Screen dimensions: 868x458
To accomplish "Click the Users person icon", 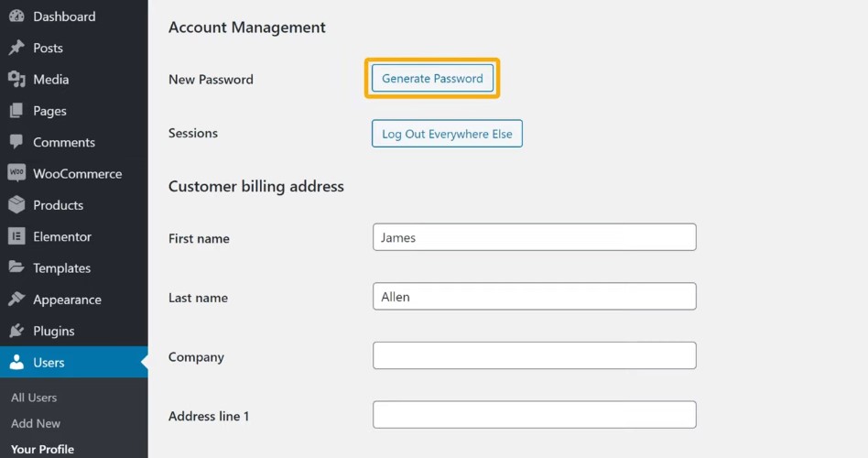I will tap(16, 362).
